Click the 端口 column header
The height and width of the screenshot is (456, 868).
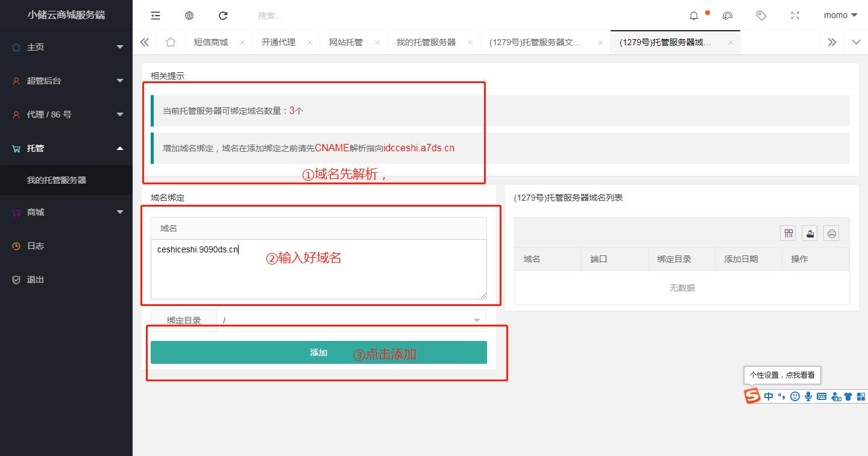[615, 259]
